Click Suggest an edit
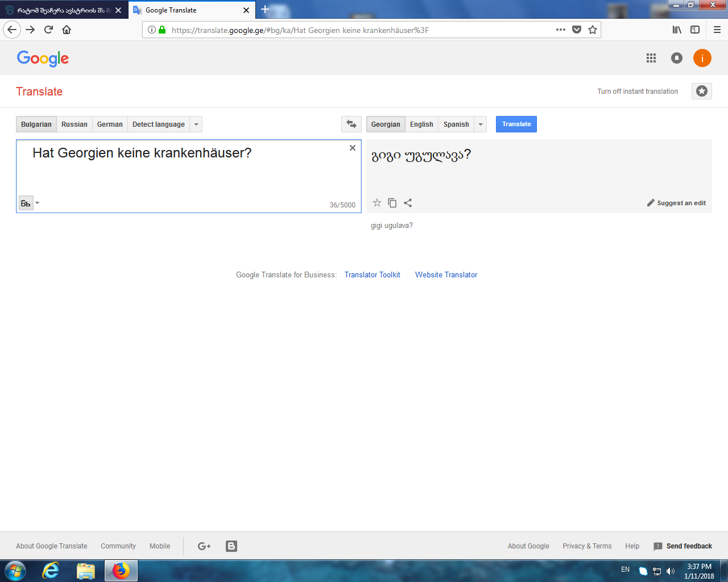This screenshot has width=728, height=582. click(x=676, y=203)
